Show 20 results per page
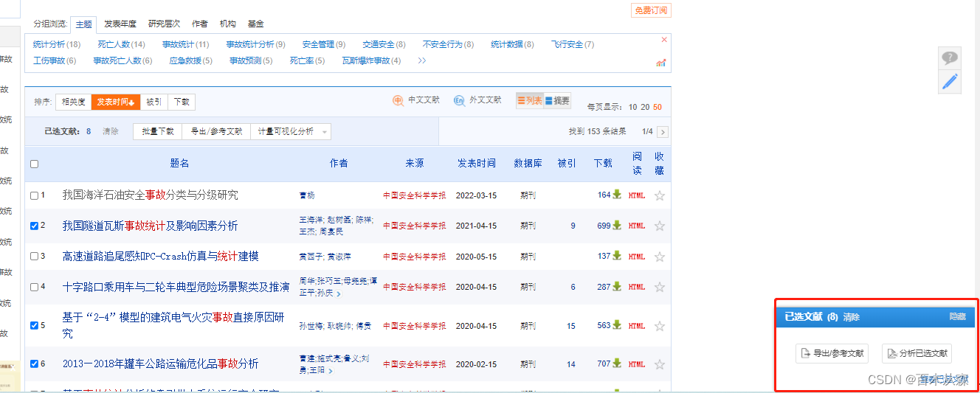The image size is (980, 393). [645, 107]
